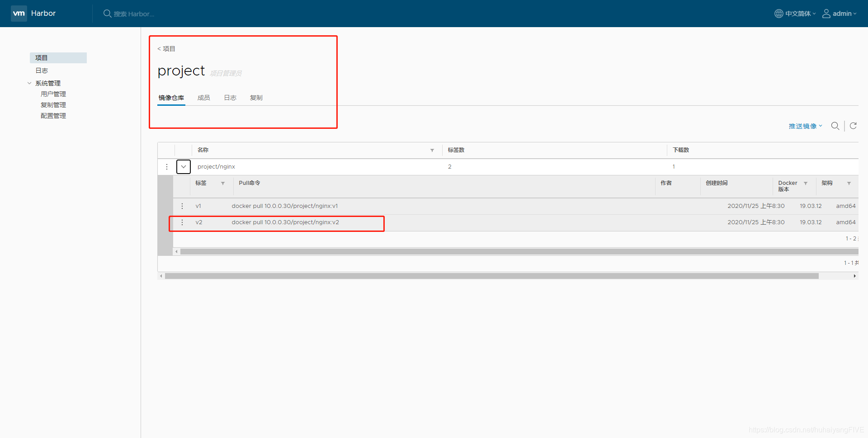Viewport: 868px width, 438px height.
Task: Click the amd64 cell in v1 row
Action: click(x=845, y=206)
